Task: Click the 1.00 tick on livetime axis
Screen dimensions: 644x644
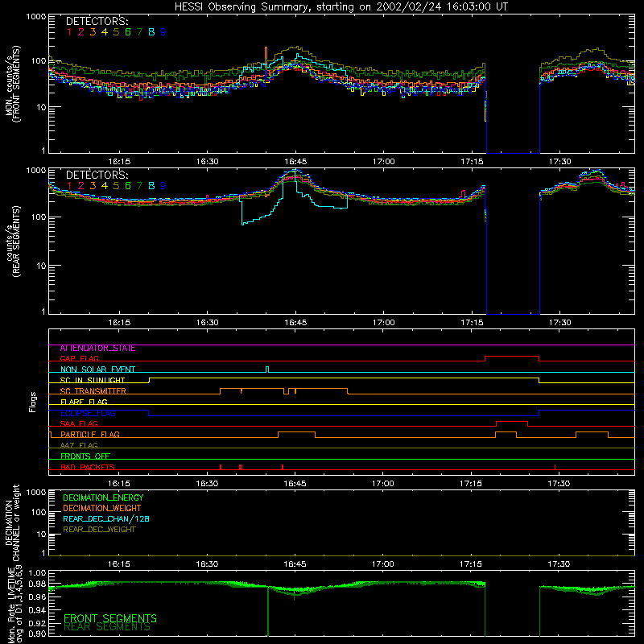Action: [x=38, y=573]
